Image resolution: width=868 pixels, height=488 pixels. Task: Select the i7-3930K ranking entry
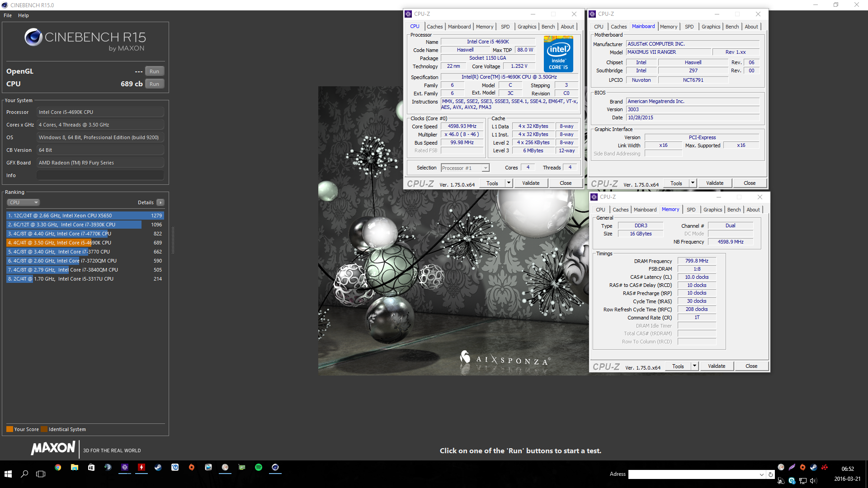point(85,225)
